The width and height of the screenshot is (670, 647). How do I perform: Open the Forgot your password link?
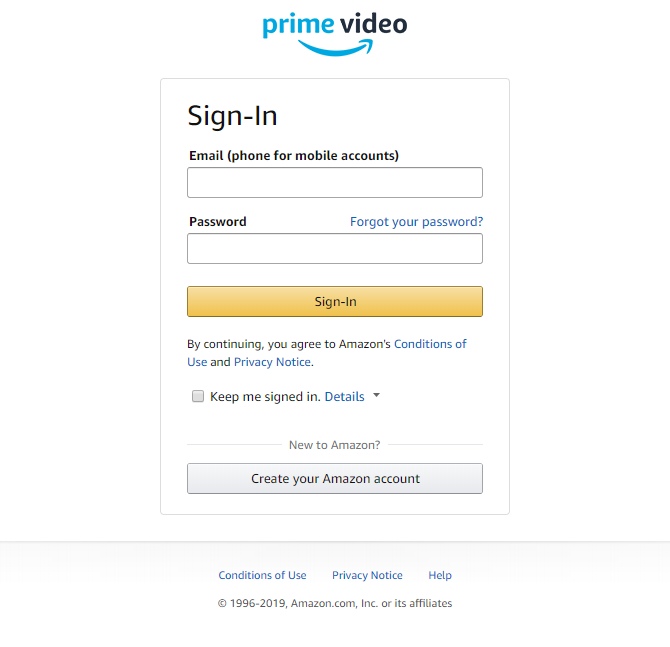pyautogui.click(x=416, y=222)
